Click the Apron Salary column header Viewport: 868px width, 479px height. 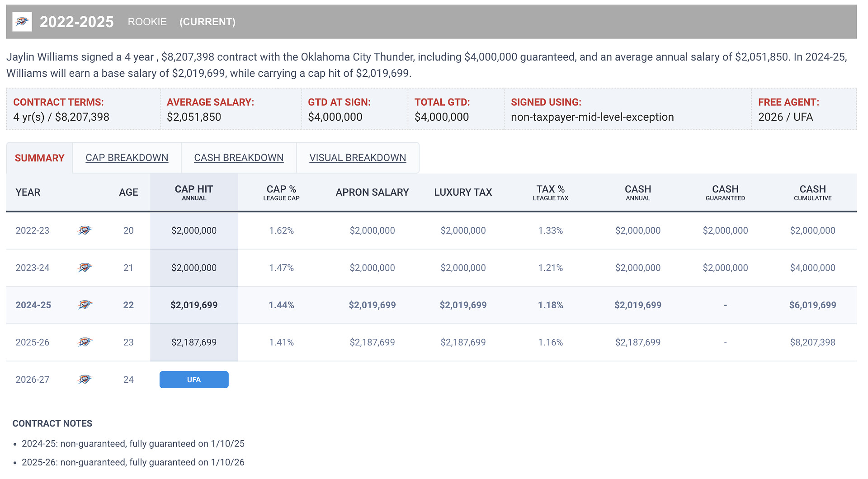[x=372, y=193]
